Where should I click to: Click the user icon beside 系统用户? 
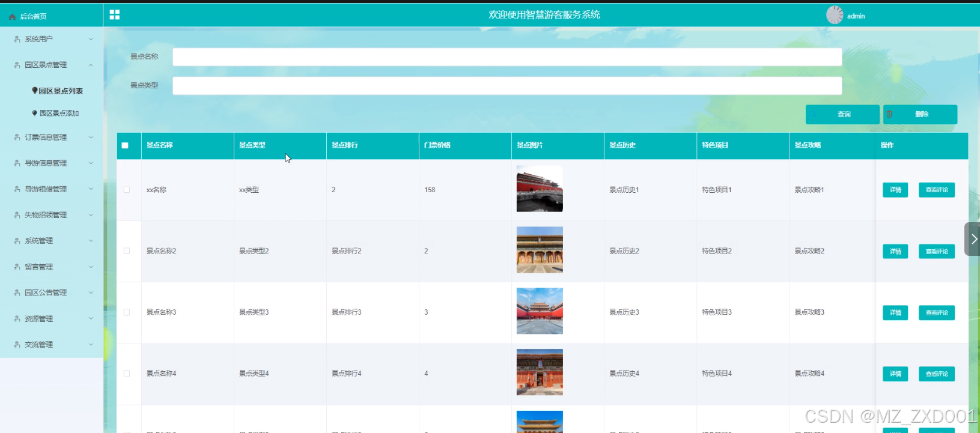17,39
